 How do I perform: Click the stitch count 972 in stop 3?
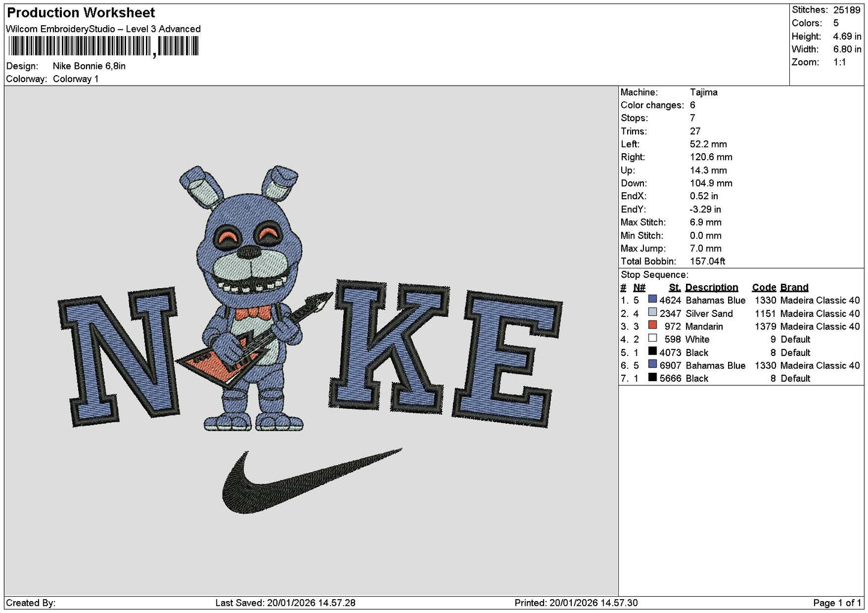[x=673, y=326]
